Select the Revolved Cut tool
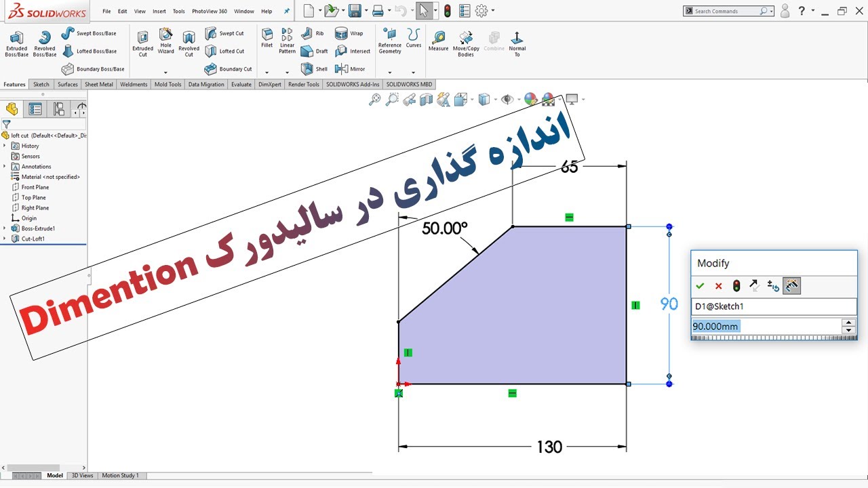Viewport: 868px width, 488px height. tap(189, 43)
